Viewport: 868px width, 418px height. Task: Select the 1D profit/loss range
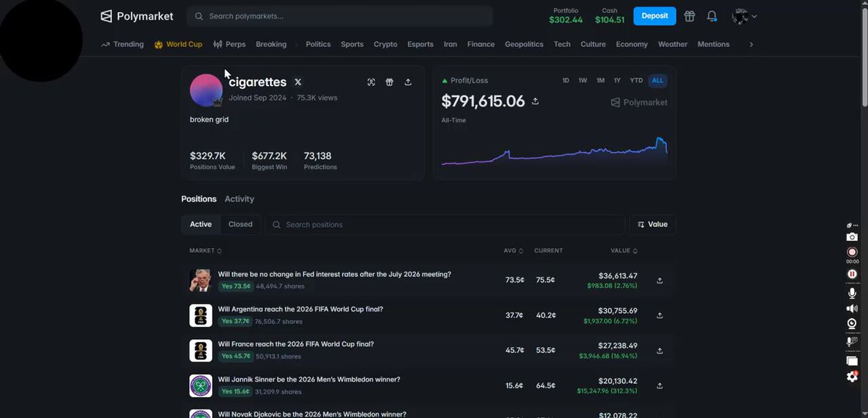[x=566, y=81]
